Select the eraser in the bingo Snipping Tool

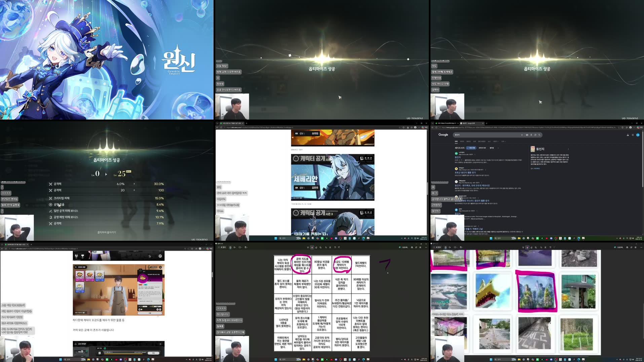(316, 248)
